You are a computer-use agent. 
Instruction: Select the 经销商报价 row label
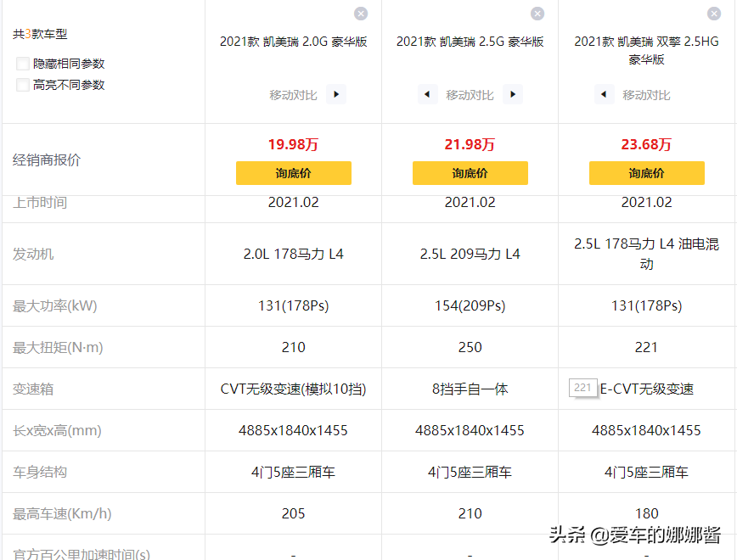click(x=47, y=160)
